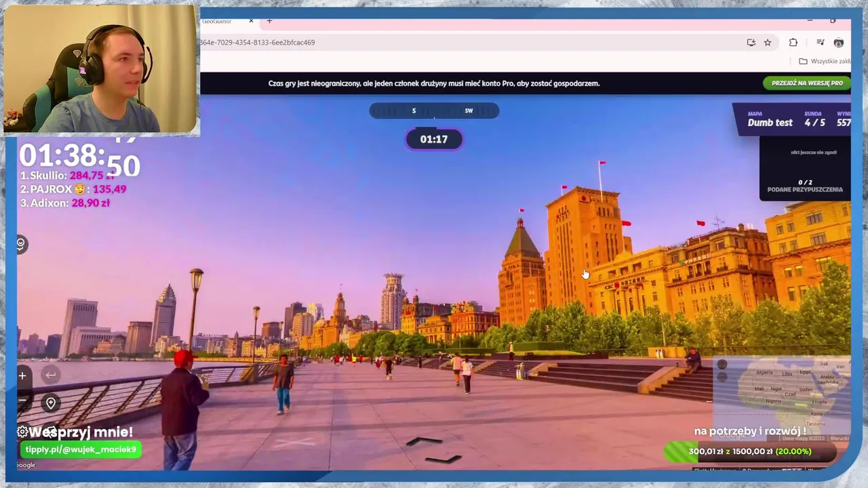Viewport: 868px width, 488px height.
Task: Move forward using the street view arrow
Action: (425, 442)
